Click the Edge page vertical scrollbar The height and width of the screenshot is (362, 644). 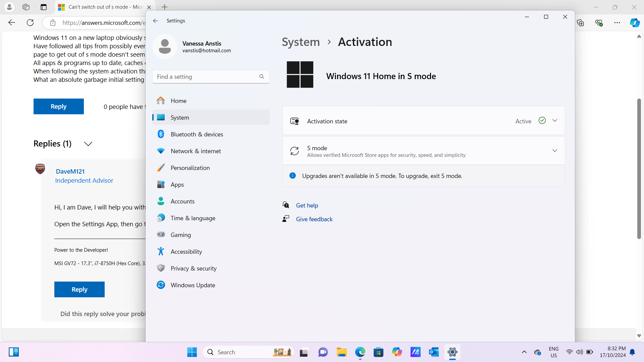pos(639,169)
